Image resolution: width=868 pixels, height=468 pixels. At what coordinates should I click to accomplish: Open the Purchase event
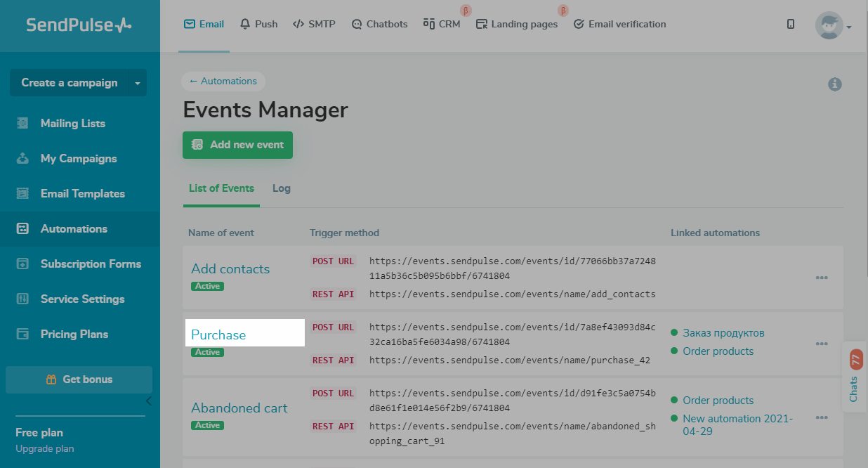click(218, 334)
